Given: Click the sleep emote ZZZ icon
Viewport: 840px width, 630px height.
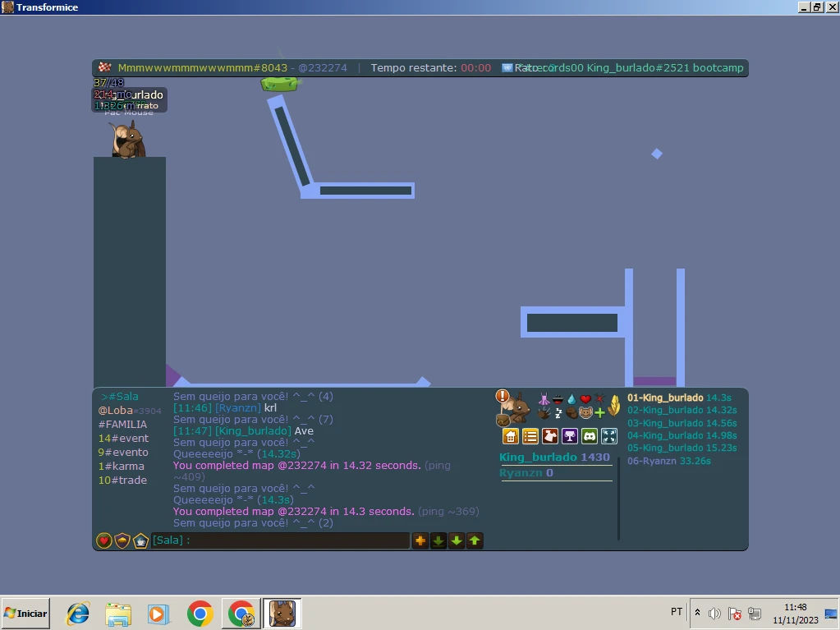Looking at the screenshot, I should tap(558, 413).
